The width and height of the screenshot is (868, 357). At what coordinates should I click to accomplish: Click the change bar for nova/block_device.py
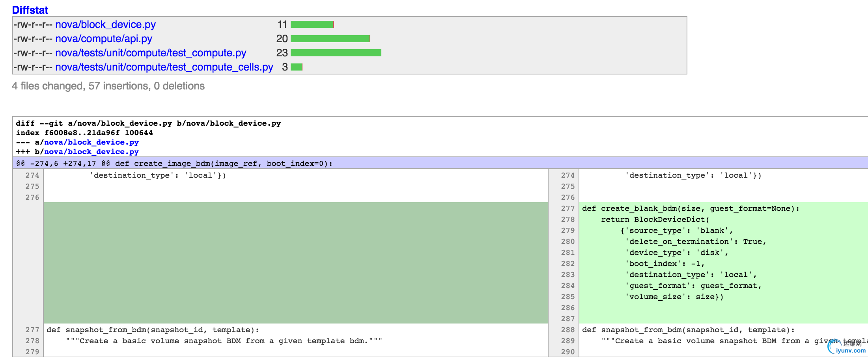312,24
